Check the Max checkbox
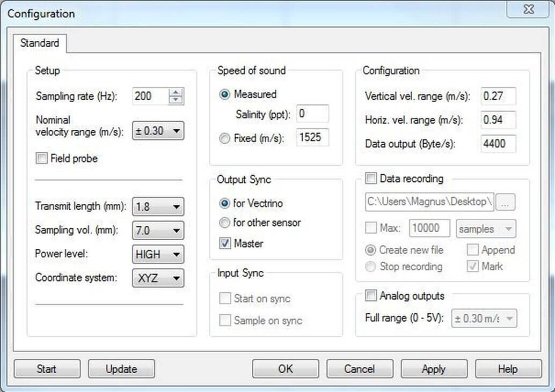Screen dimensions: 555x392 pos(370,227)
